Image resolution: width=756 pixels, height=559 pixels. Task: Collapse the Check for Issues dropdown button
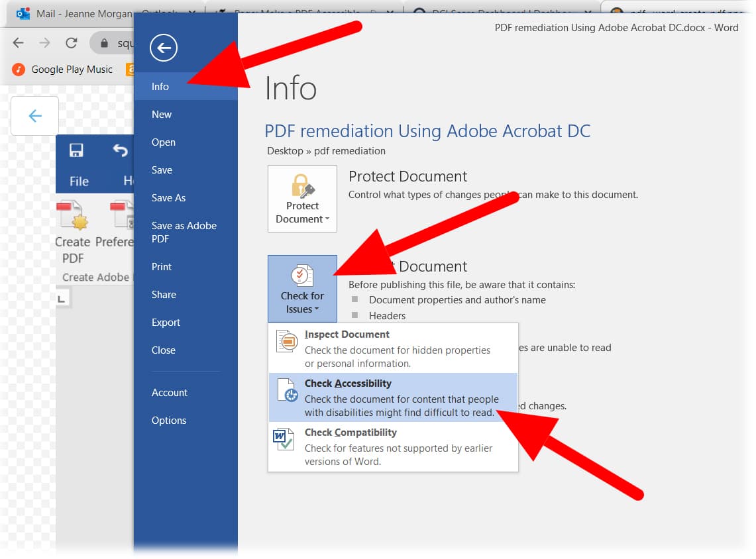[302, 289]
